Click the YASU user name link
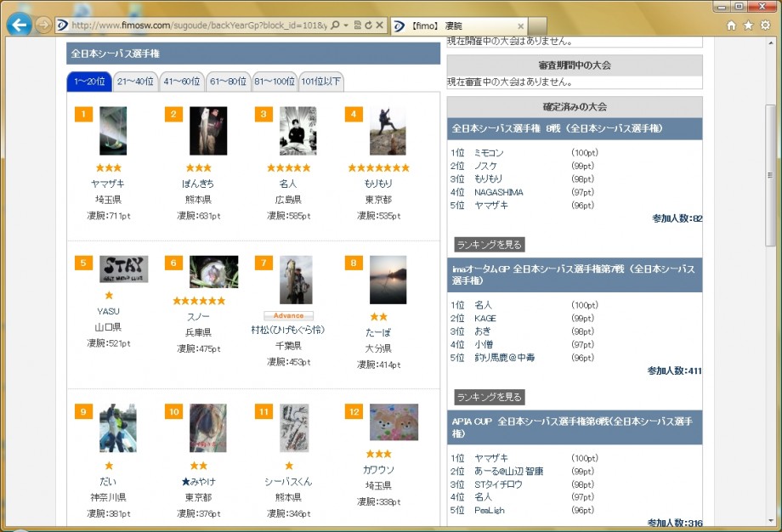The image size is (782, 532). (108, 311)
